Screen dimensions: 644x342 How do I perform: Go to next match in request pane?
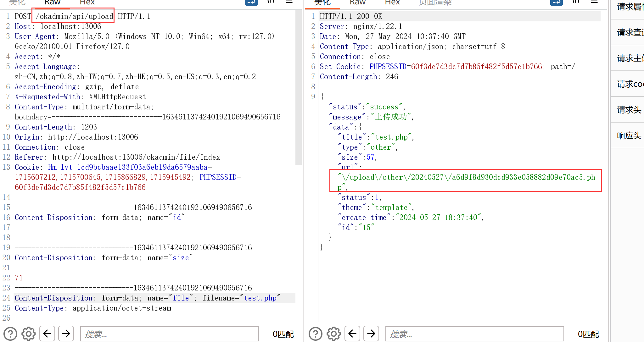[66, 334]
